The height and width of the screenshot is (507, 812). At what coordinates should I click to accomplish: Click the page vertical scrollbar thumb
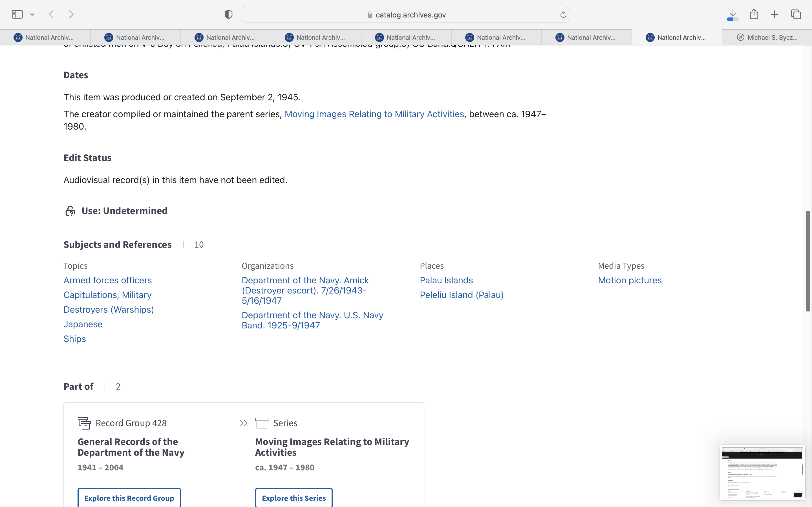[x=808, y=261]
